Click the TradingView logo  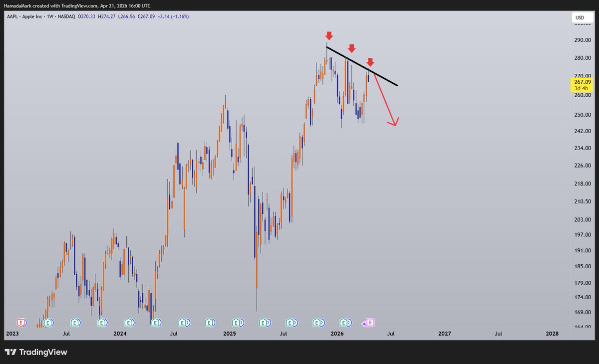(x=36, y=352)
